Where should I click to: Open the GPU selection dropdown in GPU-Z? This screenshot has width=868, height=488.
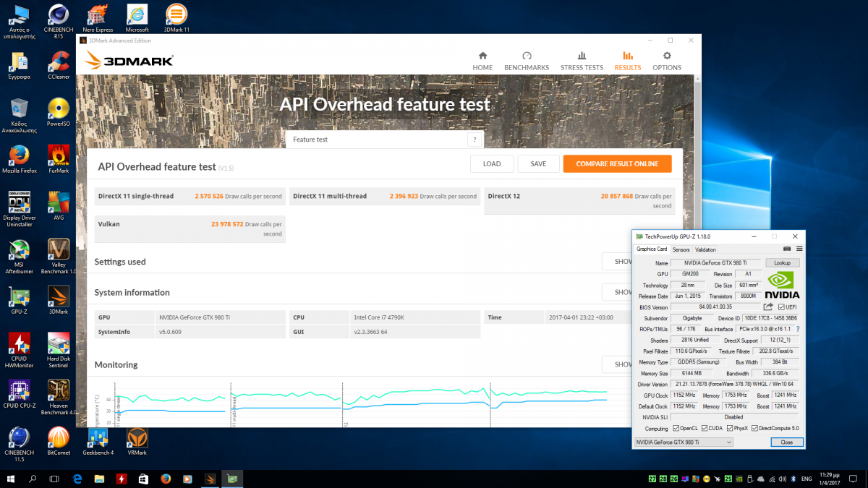pos(684,442)
